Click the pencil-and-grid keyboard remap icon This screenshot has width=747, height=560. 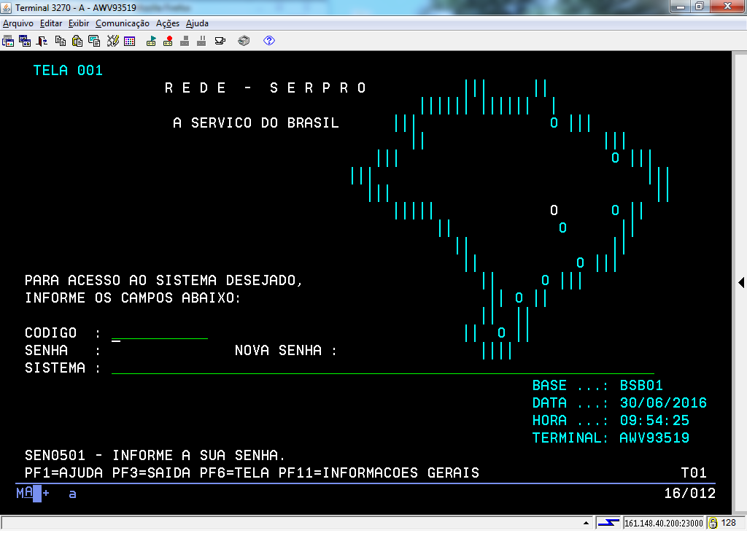click(x=113, y=41)
